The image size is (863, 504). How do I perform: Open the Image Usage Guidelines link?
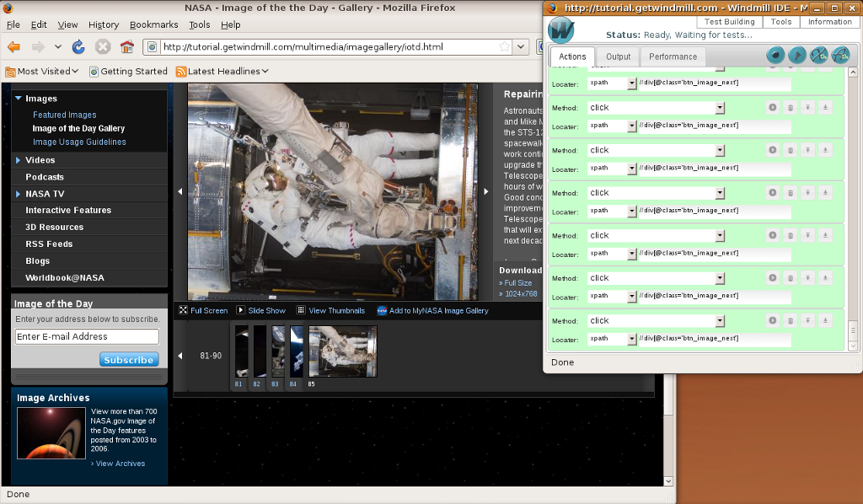coord(79,142)
